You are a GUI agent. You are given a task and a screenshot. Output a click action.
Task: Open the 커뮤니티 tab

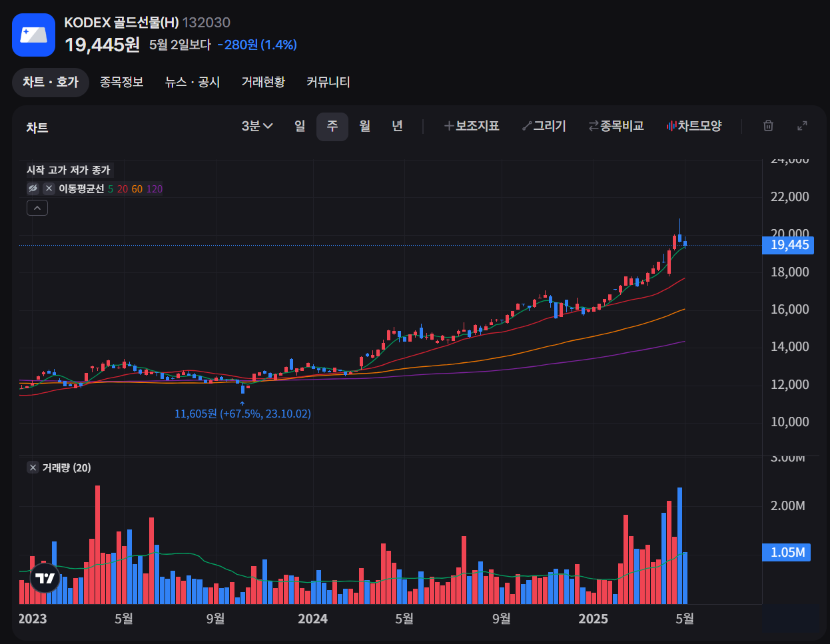coord(328,82)
